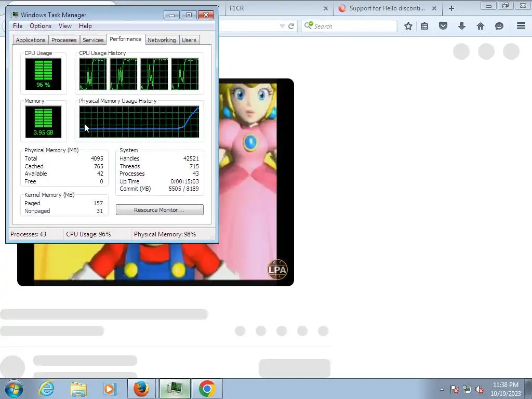The width and height of the screenshot is (532, 399).
Task: Open Firefox hamburger menu
Action: (x=521, y=26)
